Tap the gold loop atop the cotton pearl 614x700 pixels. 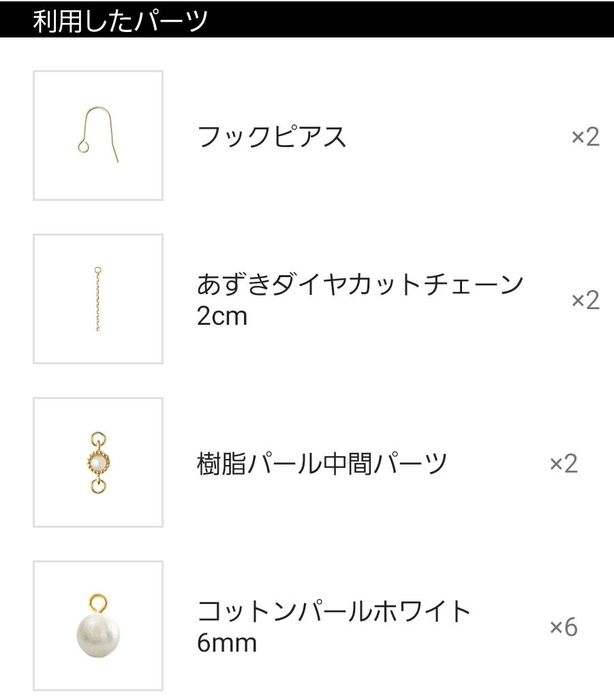click(98, 603)
